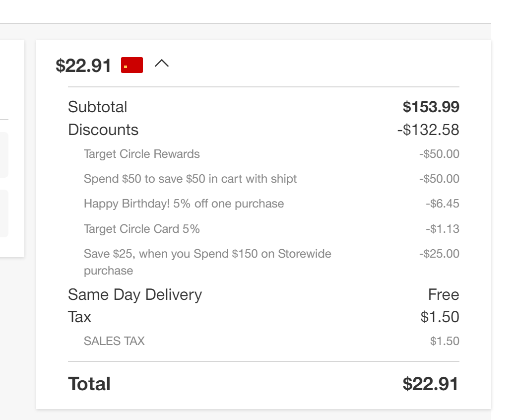This screenshot has width=515, height=420.
Task: Click the -$132.58 total discounts amount
Action: 428,130
